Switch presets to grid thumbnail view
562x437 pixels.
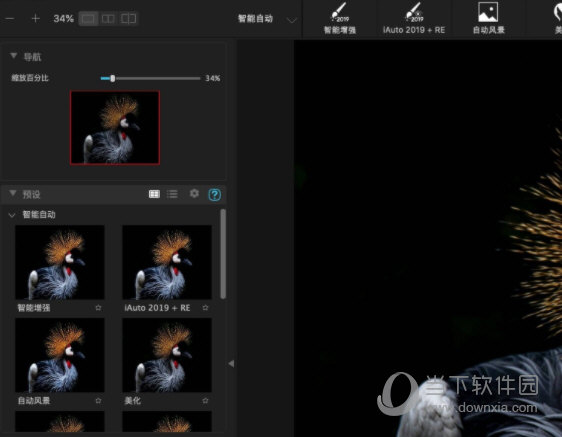click(154, 194)
